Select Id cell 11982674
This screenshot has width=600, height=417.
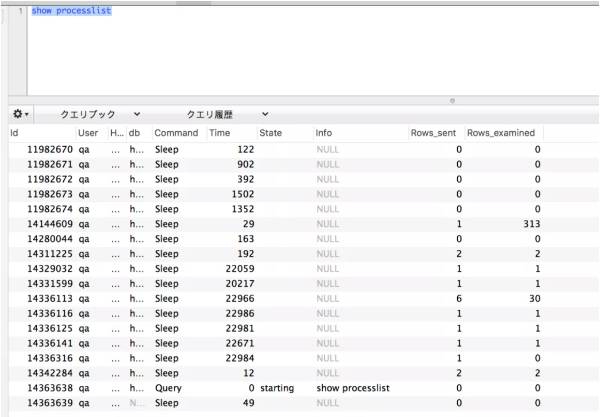[x=50, y=209]
